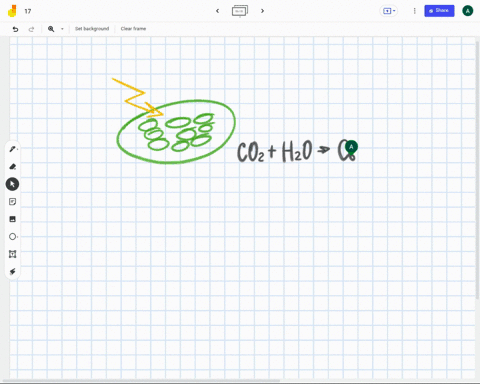Open the present/meeting dropdown
The image size is (480, 384).
coord(389,11)
